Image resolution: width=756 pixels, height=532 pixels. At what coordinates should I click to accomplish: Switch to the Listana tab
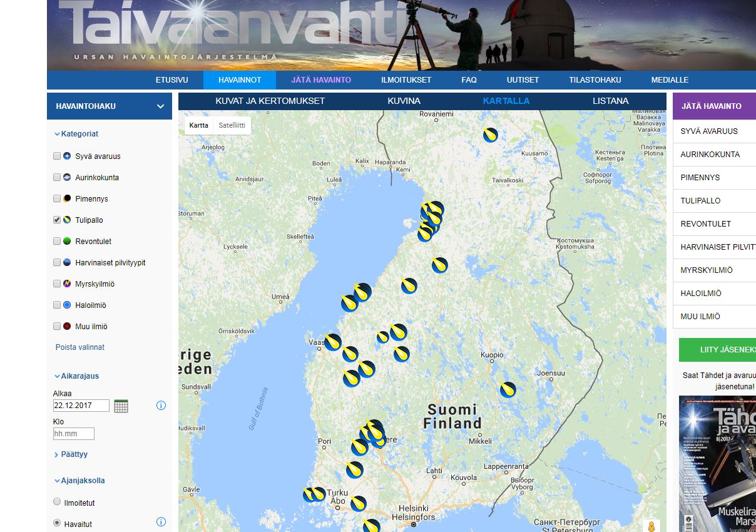pyautogui.click(x=611, y=101)
